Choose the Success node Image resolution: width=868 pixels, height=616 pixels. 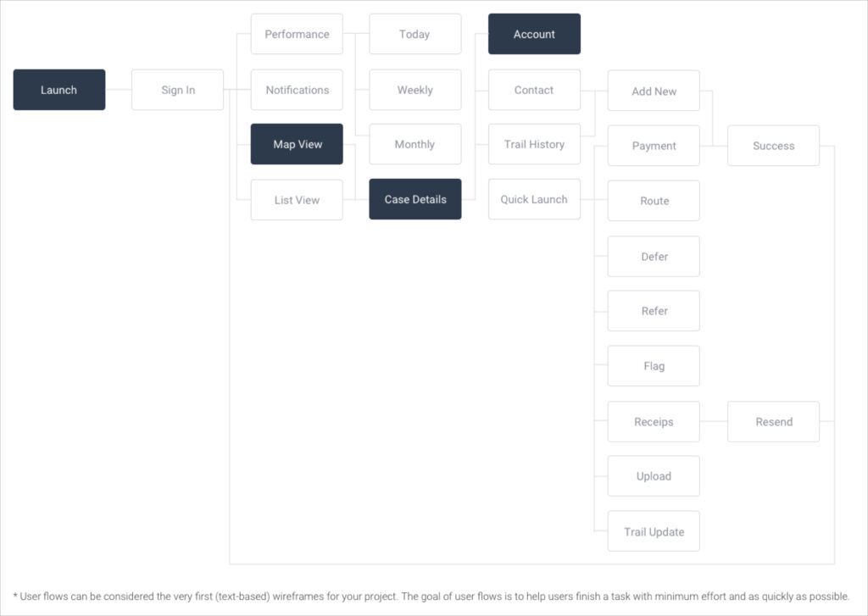[x=773, y=146]
